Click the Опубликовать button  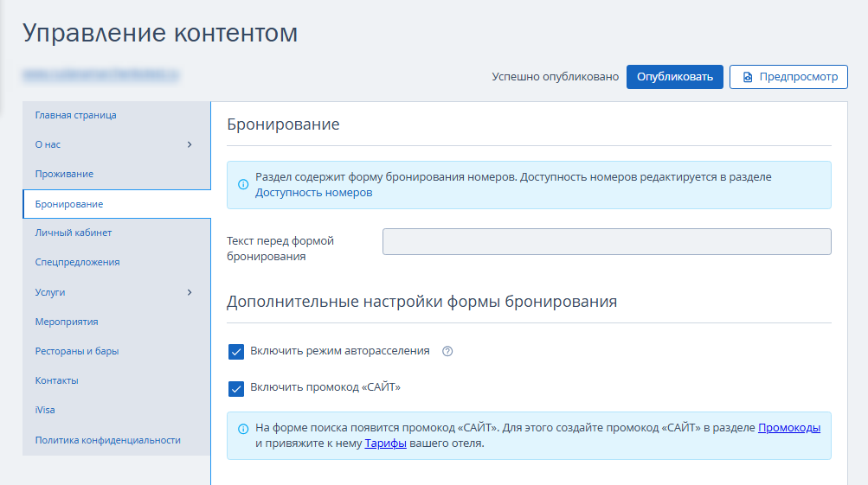[x=674, y=77]
